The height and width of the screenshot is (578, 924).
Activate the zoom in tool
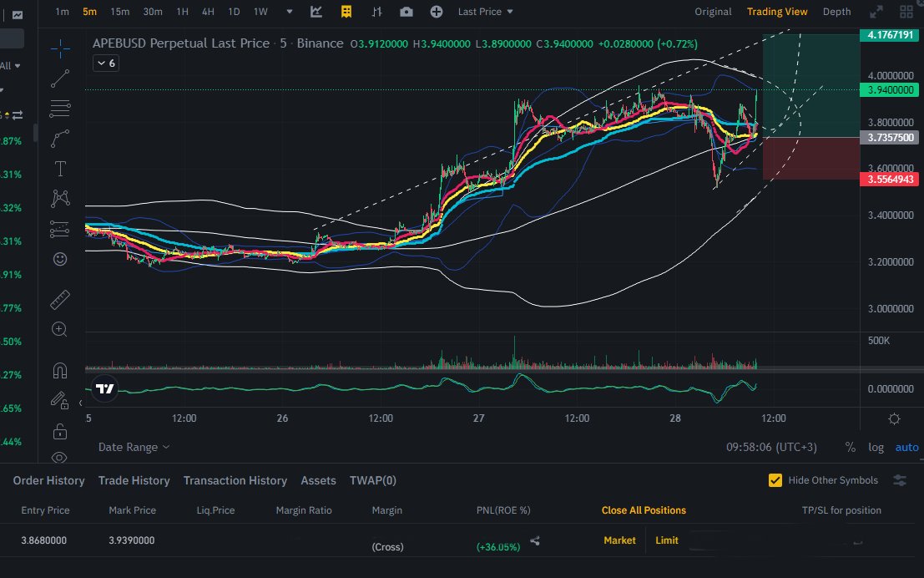[x=59, y=329]
